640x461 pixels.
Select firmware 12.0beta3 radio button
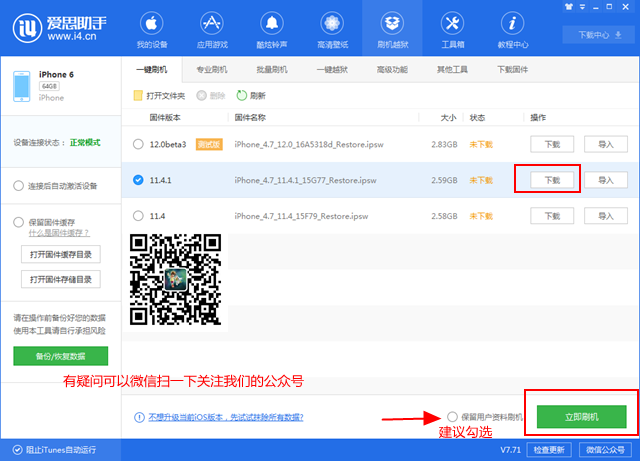click(x=138, y=144)
